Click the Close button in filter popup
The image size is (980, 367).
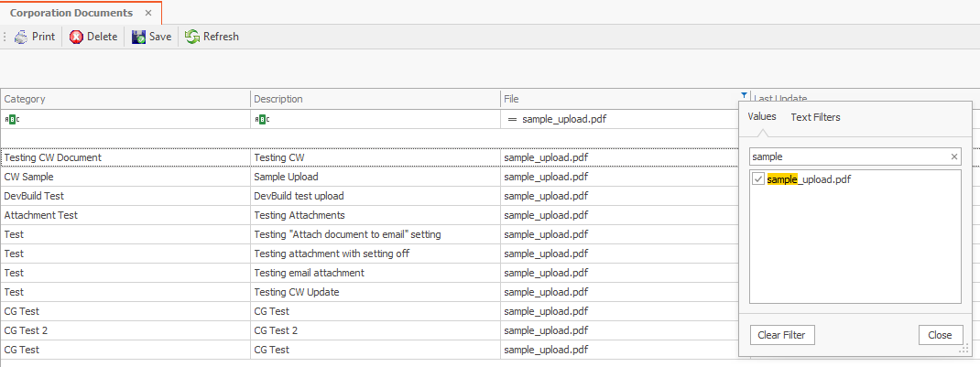[940, 335]
